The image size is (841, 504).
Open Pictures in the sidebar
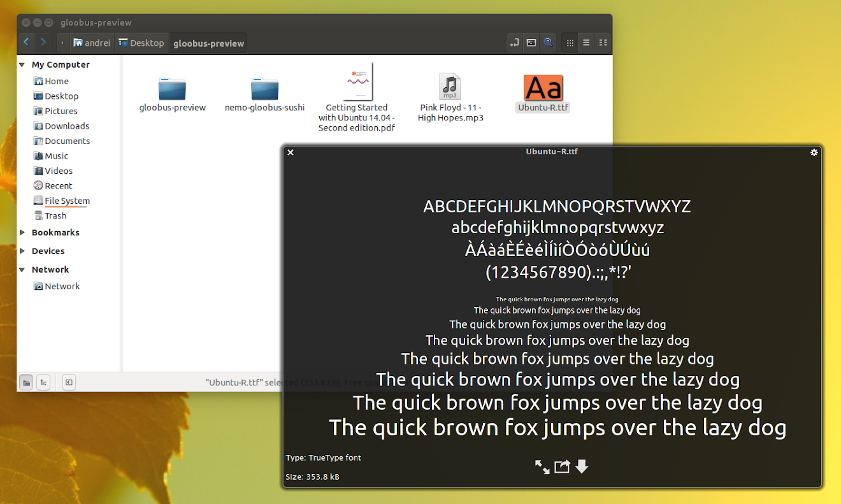pyautogui.click(x=55, y=111)
